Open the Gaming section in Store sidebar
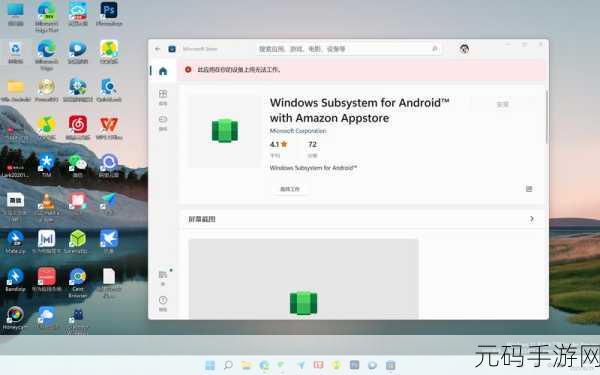Viewport: 600px width, 375px height. pos(163,123)
